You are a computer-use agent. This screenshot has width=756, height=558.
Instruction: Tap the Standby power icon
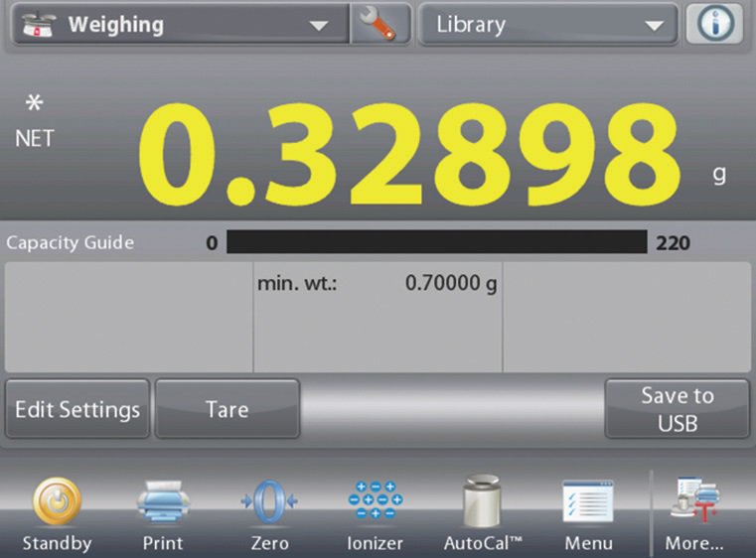tap(57, 501)
